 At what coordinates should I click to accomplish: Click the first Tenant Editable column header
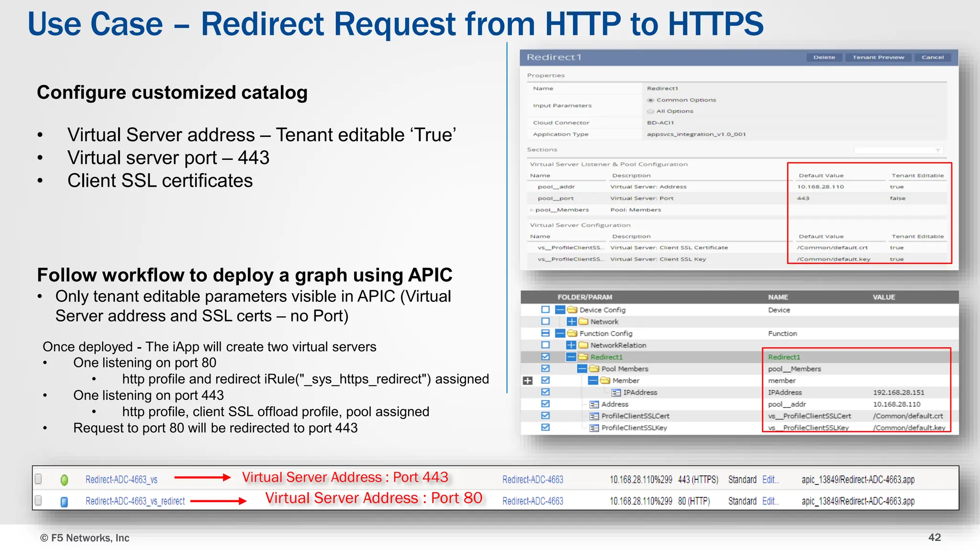coord(917,176)
